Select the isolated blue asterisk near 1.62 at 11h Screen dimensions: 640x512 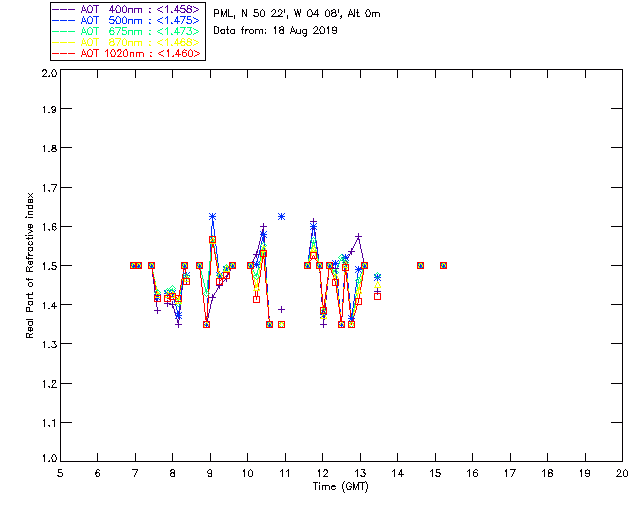281,216
